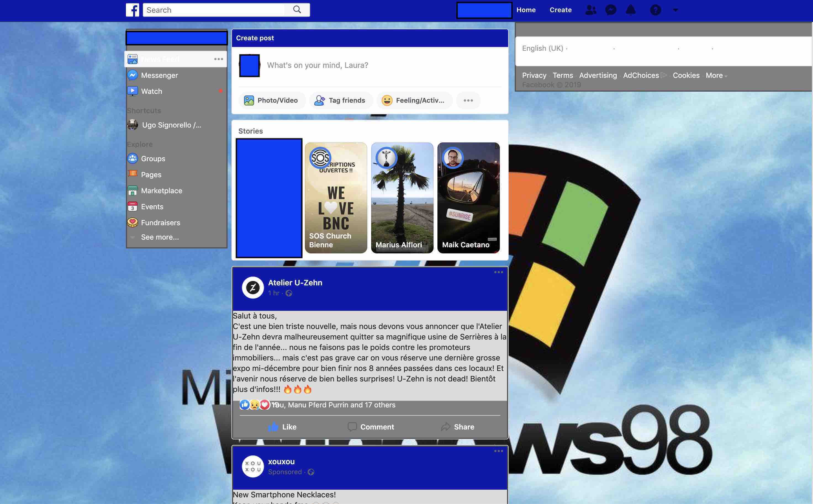Expand See more in Explore list
813x504 pixels.
[160, 237]
